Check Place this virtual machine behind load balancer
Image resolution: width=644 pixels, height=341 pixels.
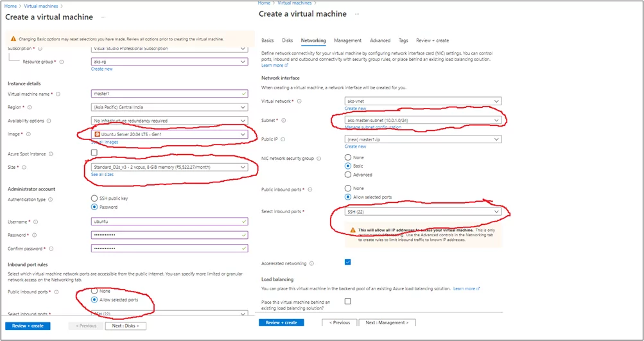tap(348, 301)
